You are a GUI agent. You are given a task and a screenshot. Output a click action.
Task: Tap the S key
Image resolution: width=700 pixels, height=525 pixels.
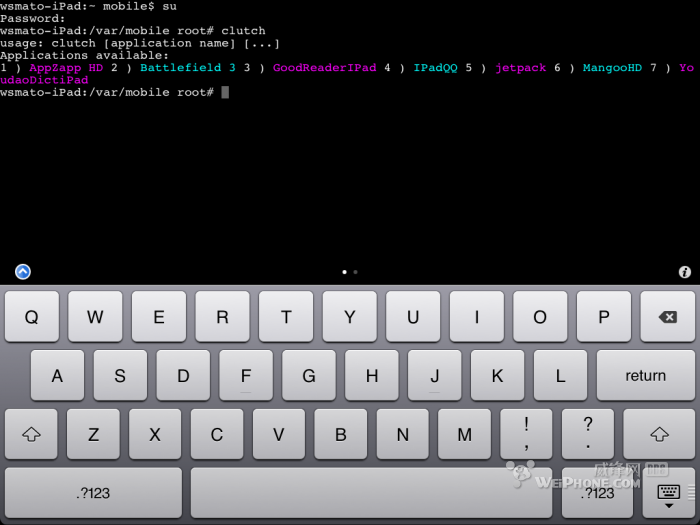click(x=120, y=375)
